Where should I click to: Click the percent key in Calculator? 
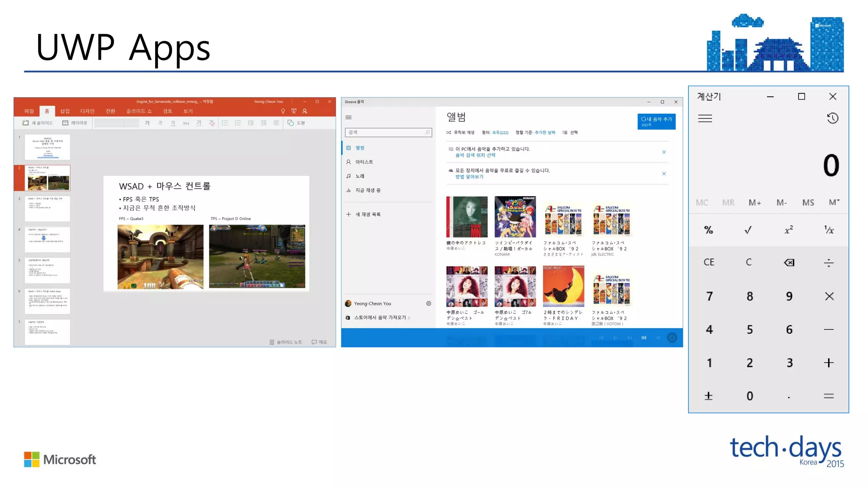tap(709, 230)
